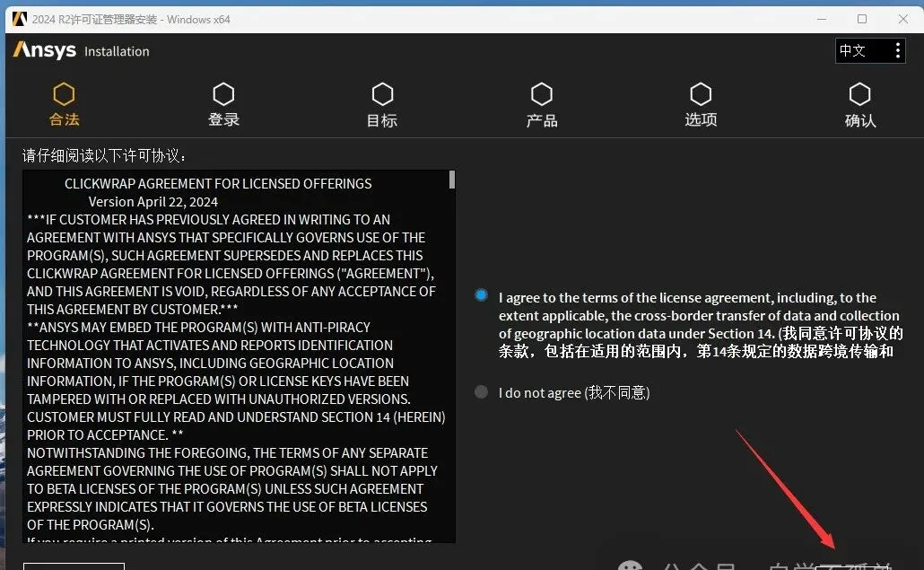Open the 中文 language dropdown
Screen dimensions: 924x570
(x=870, y=50)
